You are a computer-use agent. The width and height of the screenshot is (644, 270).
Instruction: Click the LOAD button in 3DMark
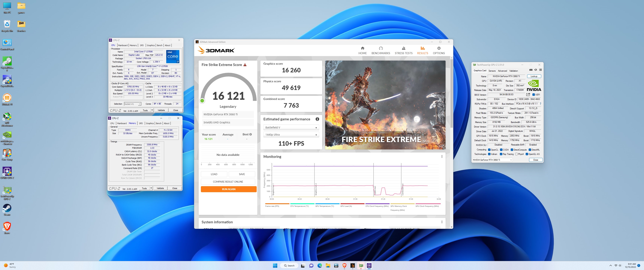[214, 174]
